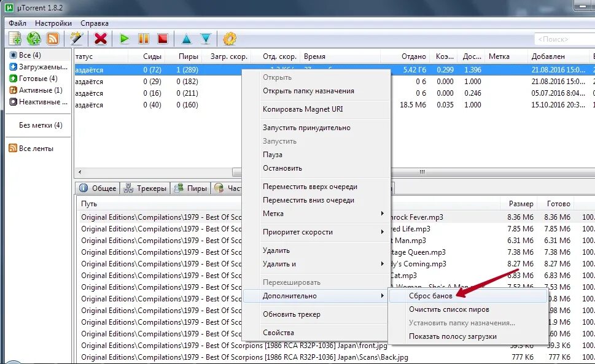Click the orange Pause torrent icon
This screenshot has width=595, height=364.
pos(144,39)
